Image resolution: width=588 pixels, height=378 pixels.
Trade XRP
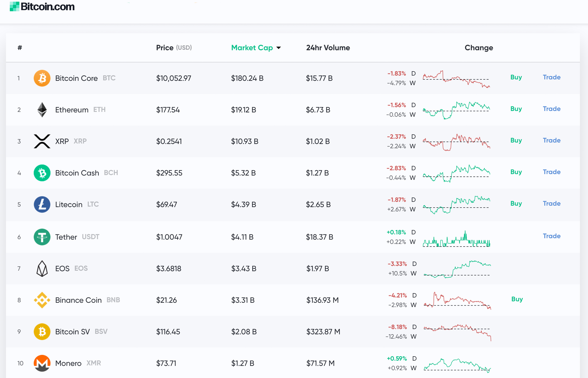[x=552, y=140]
